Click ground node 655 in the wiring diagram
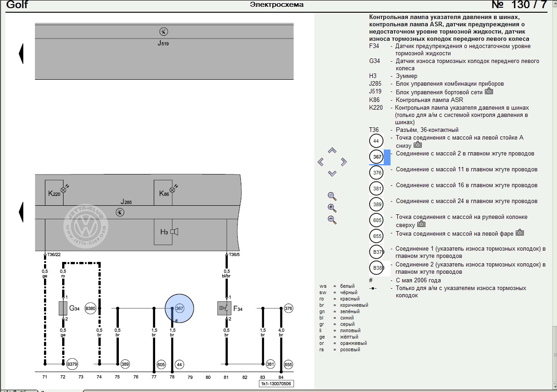The width and height of the screenshot is (557, 392). click(288, 364)
